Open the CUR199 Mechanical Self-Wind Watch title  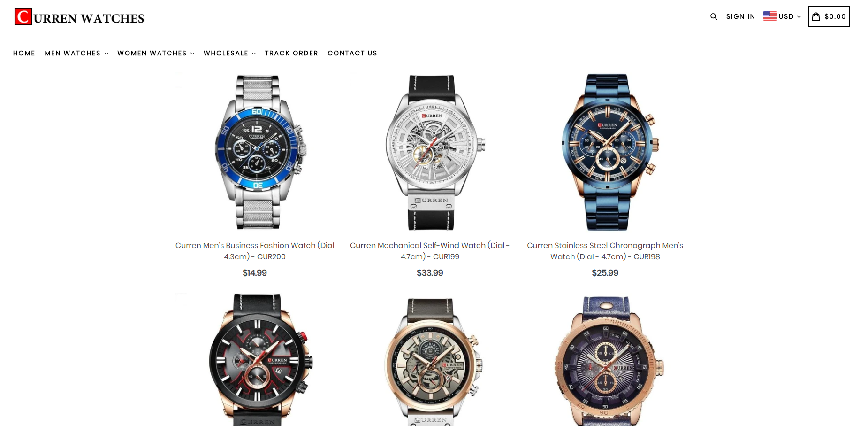point(430,251)
